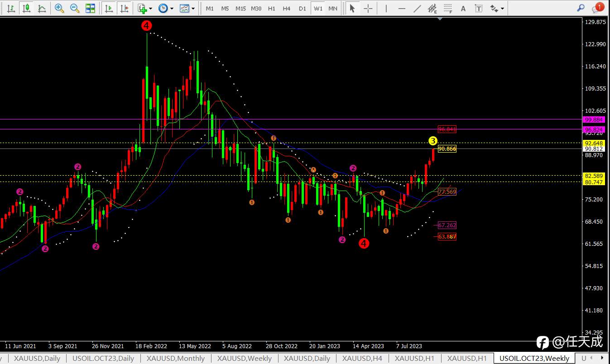
Task: Open the XAUUSD,H4 chart tab
Action: point(362,359)
